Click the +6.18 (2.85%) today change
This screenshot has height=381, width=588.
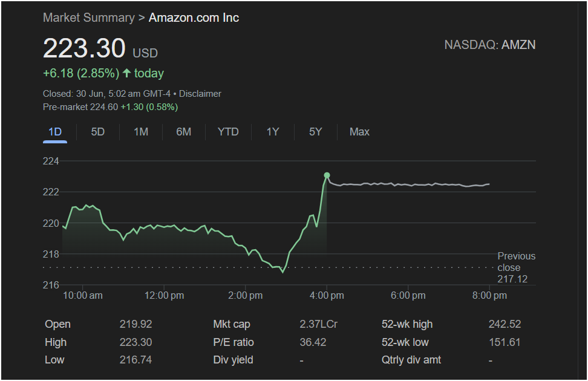(103, 73)
